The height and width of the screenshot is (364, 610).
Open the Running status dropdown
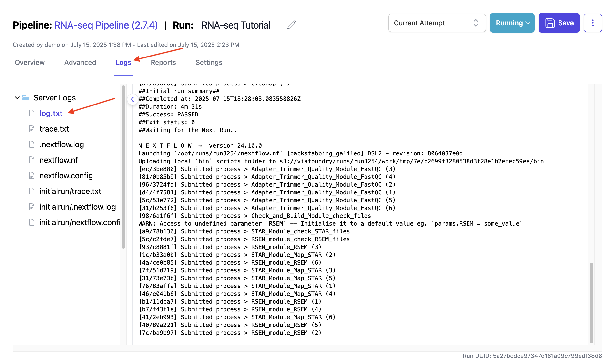(x=512, y=23)
